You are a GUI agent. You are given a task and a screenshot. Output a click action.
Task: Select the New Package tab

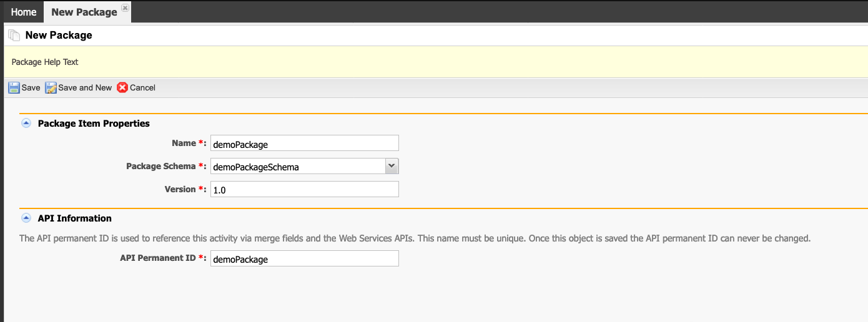click(84, 12)
